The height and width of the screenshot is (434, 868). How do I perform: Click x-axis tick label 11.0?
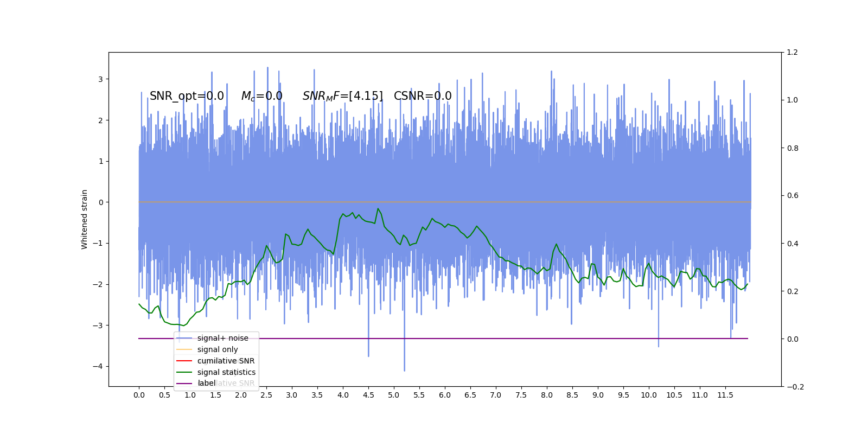click(x=700, y=395)
